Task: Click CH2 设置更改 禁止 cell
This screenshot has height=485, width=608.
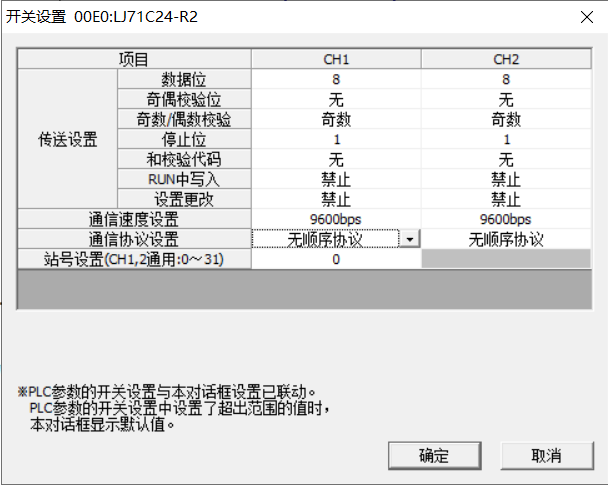Action: pyautogui.click(x=505, y=199)
